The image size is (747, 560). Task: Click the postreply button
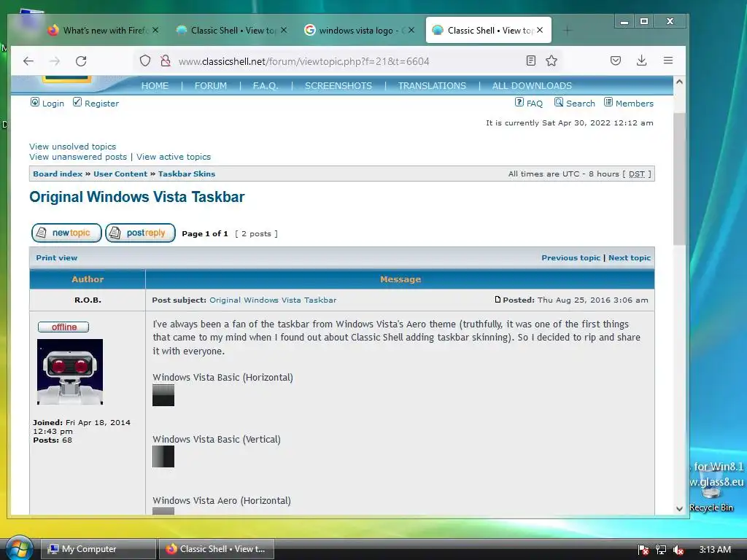140,233
